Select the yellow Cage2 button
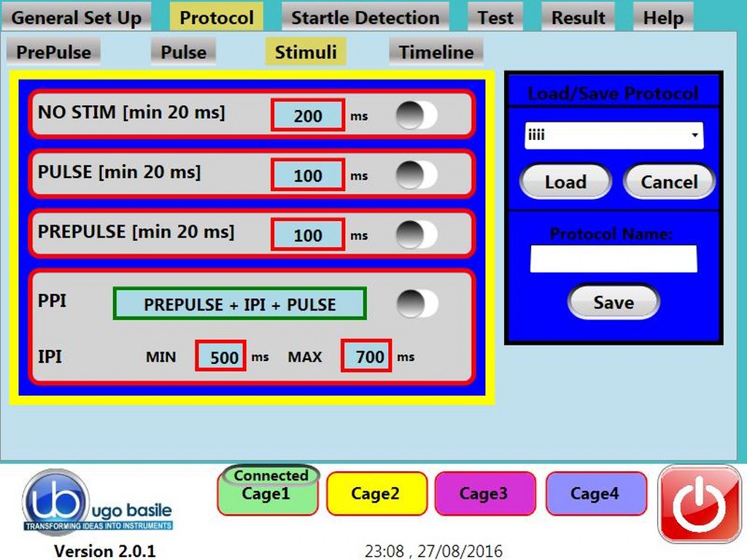The width and height of the screenshot is (747, 560). click(376, 494)
